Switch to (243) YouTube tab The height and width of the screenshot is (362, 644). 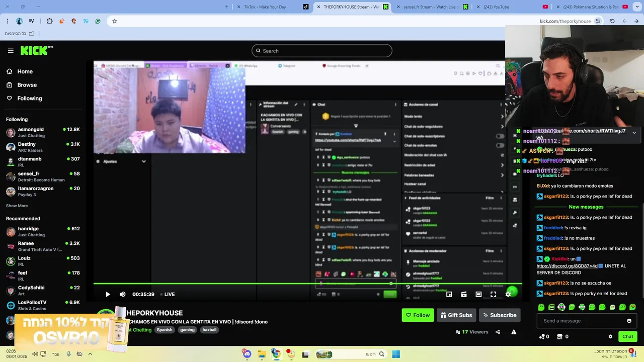[x=513, y=7]
